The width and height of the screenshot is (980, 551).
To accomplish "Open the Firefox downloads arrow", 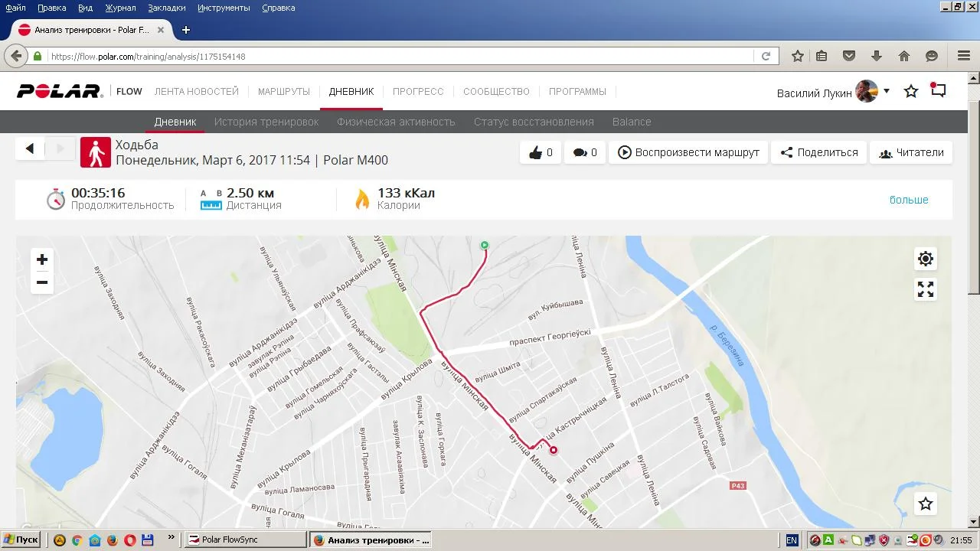I will pyautogui.click(x=877, y=56).
